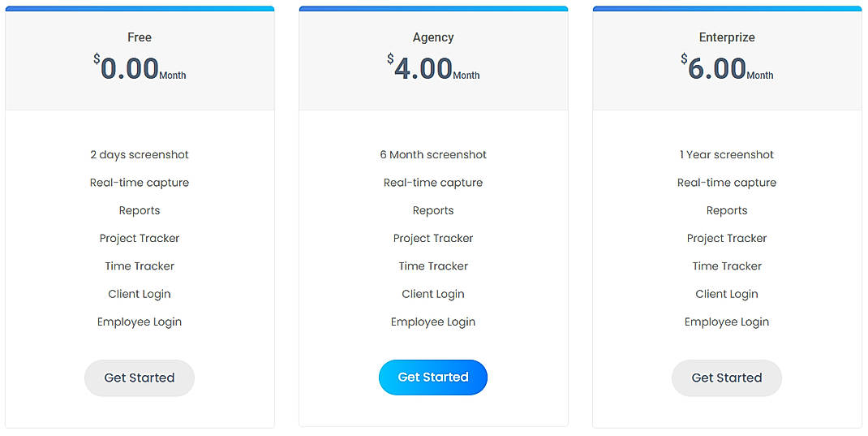Choose Get Started for the Enterprize plan
The width and height of the screenshot is (868, 436).
[726, 378]
